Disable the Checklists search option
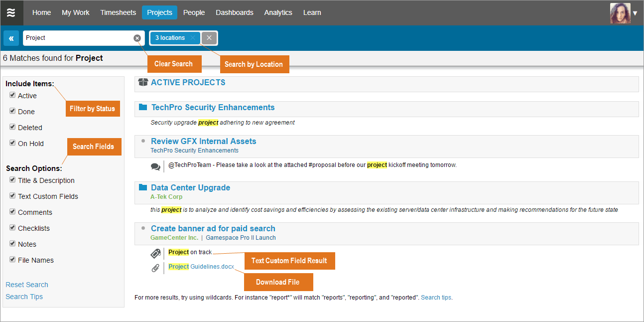The width and height of the screenshot is (644, 322). pyautogui.click(x=12, y=228)
